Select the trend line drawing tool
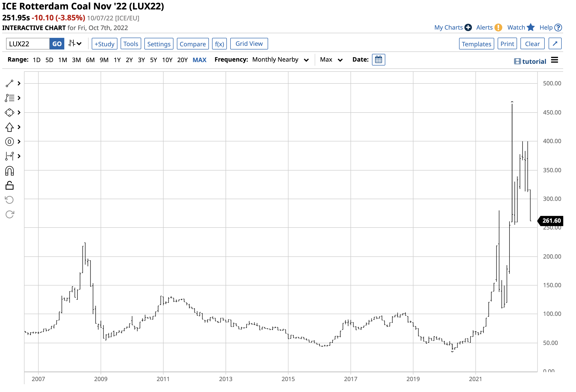The width and height of the screenshot is (576, 392). point(9,84)
